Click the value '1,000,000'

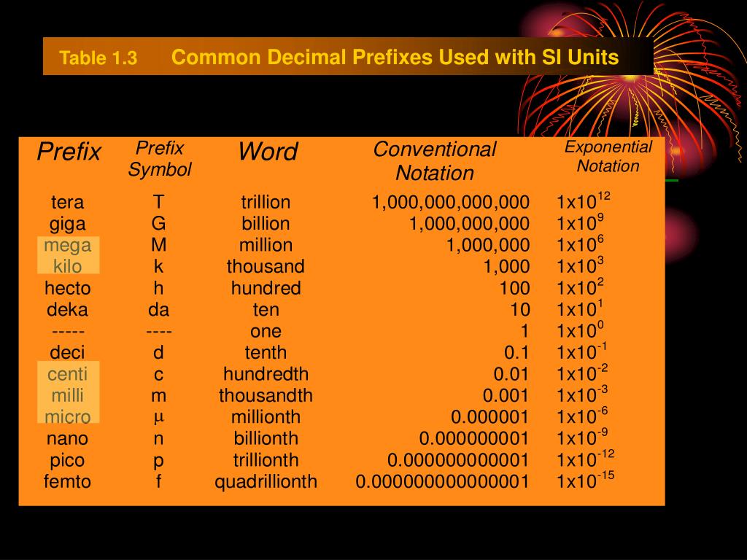488,245
